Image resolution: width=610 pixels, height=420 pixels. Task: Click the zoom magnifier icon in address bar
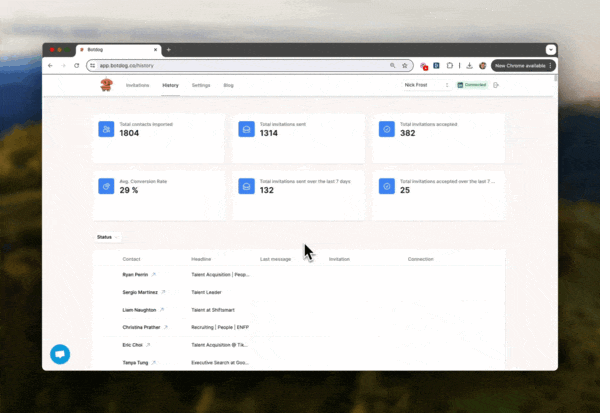pos(393,66)
